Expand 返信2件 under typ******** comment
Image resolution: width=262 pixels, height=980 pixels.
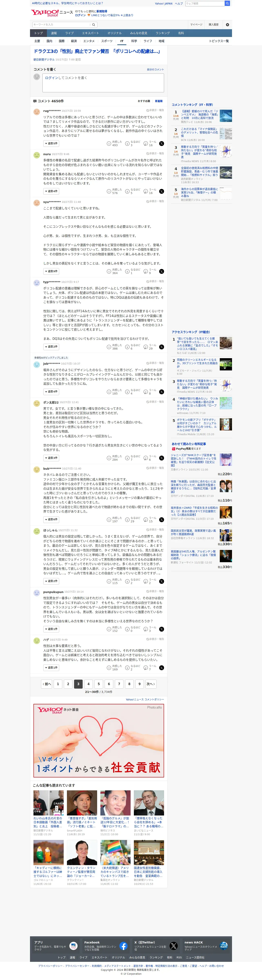pos(51,347)
